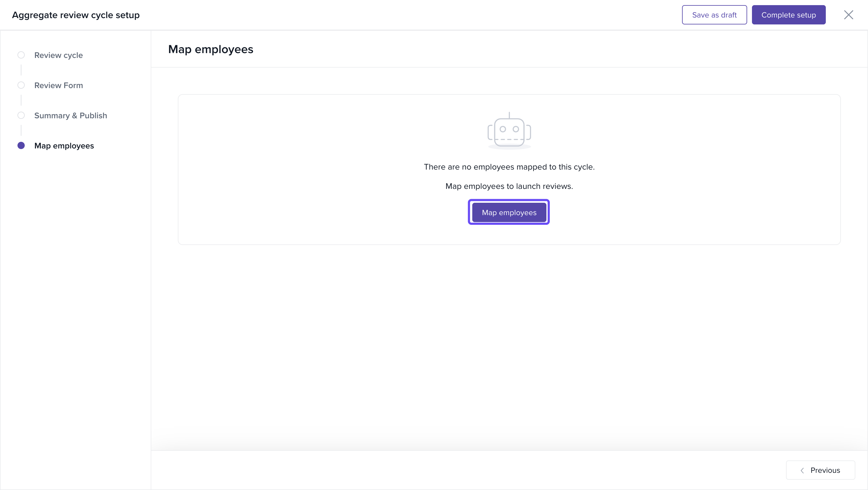This screenshot has height=490, width=868.
Task: Click connector line below the Review cycle step
Action: pyautogui.click(x=21, y=70)
